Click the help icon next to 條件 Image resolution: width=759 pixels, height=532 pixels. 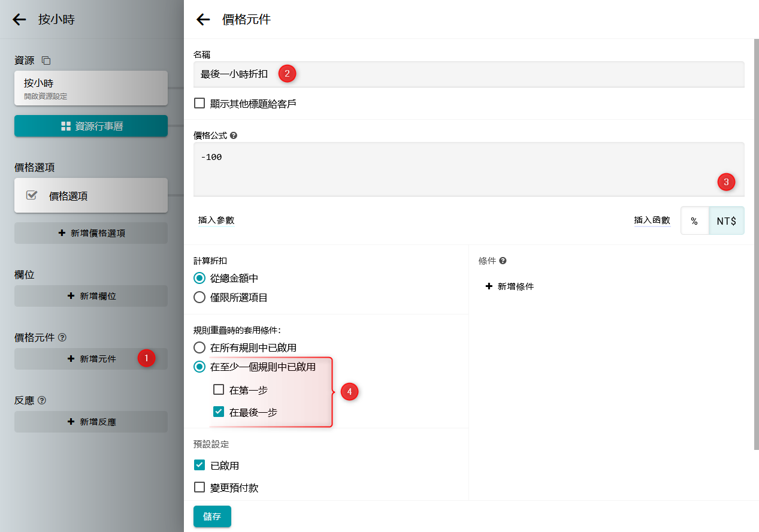[x=503, y=261]
